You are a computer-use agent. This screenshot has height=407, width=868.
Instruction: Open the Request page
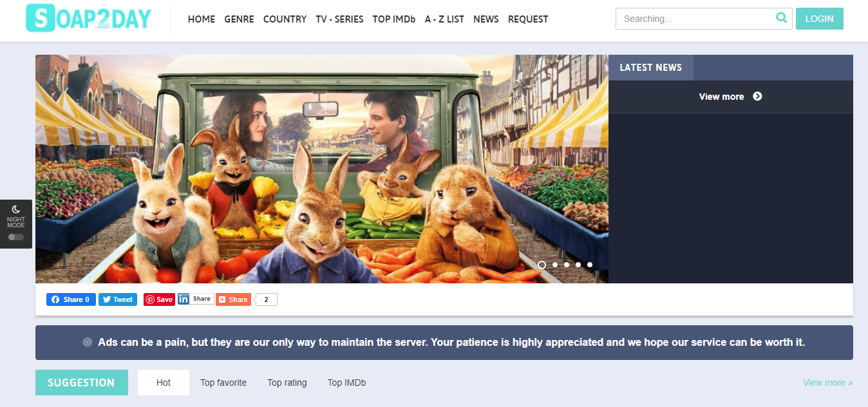pos(528,19)
